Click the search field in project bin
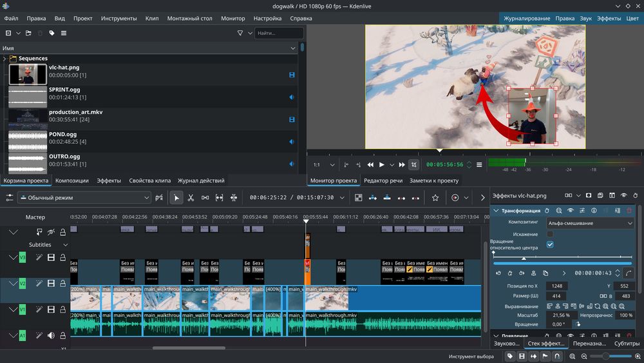 (x=279, y=33)
